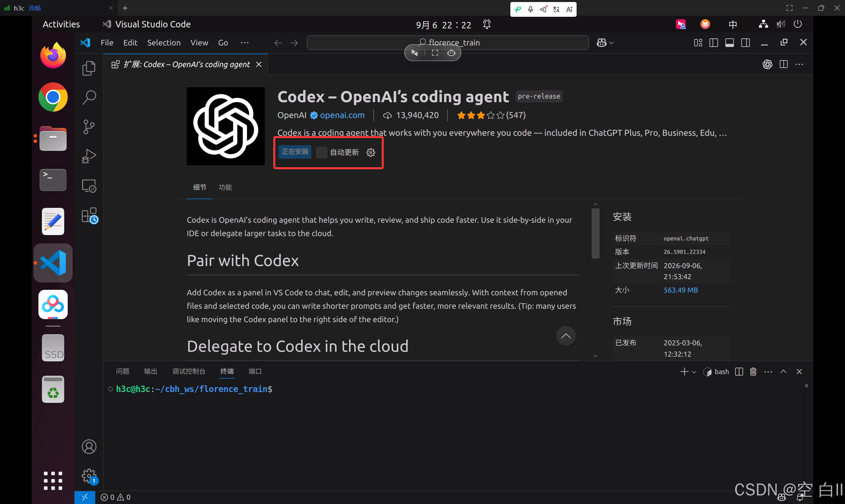Click the star rating (547)
The width and height of the screenshot is (845, 504).
point(491,115)
